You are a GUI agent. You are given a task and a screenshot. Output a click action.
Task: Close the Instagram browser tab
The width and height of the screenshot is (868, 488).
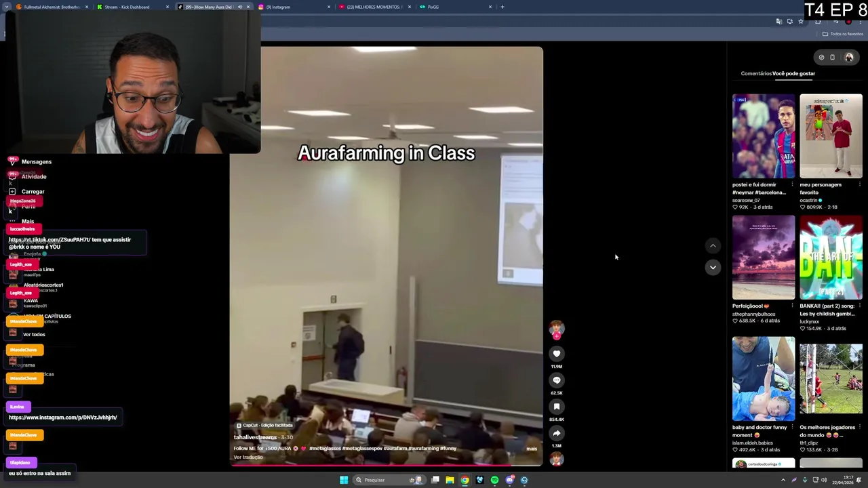329,7
